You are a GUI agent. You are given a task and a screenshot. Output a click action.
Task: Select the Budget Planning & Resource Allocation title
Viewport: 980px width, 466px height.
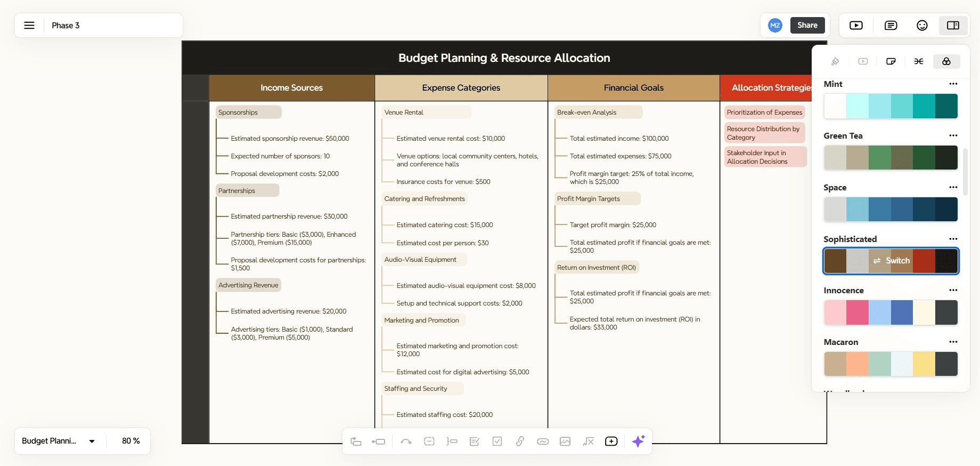pos(504,58)
